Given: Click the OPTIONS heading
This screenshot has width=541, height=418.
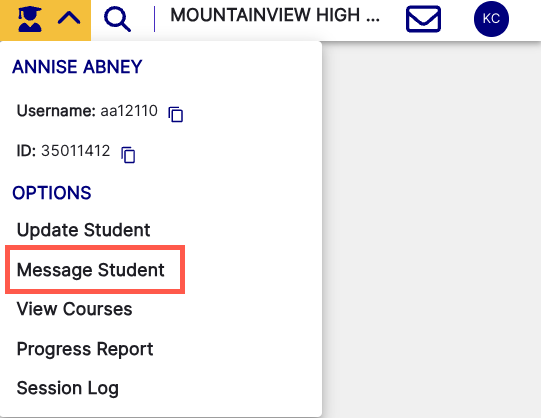Looking at the screenshot, I should [x=52, y=193].
